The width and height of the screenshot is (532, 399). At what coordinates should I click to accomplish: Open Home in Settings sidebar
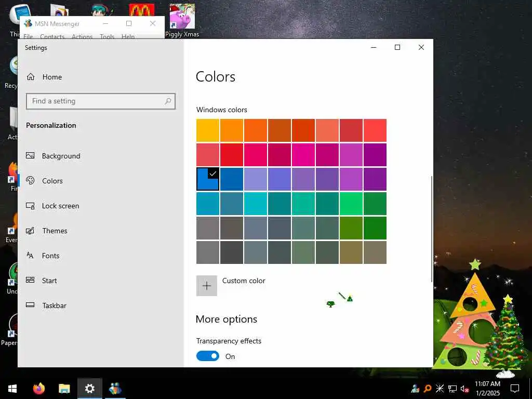pos(44,77)
